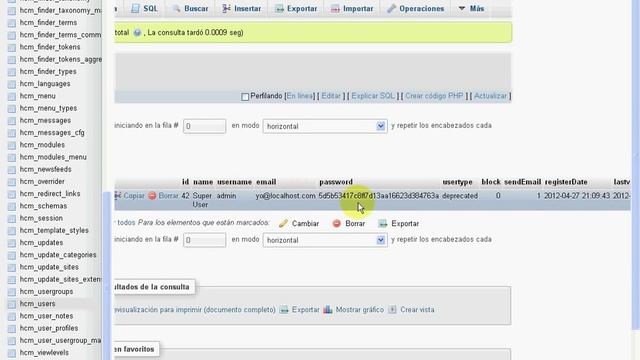Viewport: 640px width, 360px height.
Task: Click the Actualizar link
Action: click(490, 96)
